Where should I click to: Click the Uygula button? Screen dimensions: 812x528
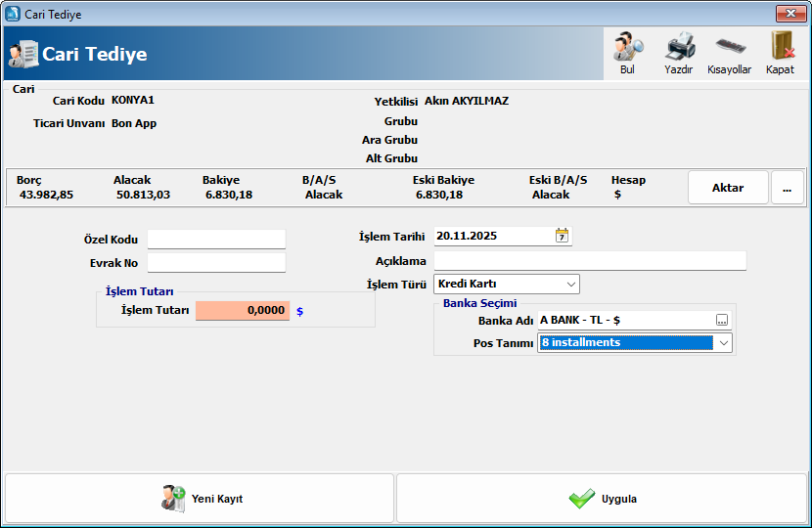point(603,499)
